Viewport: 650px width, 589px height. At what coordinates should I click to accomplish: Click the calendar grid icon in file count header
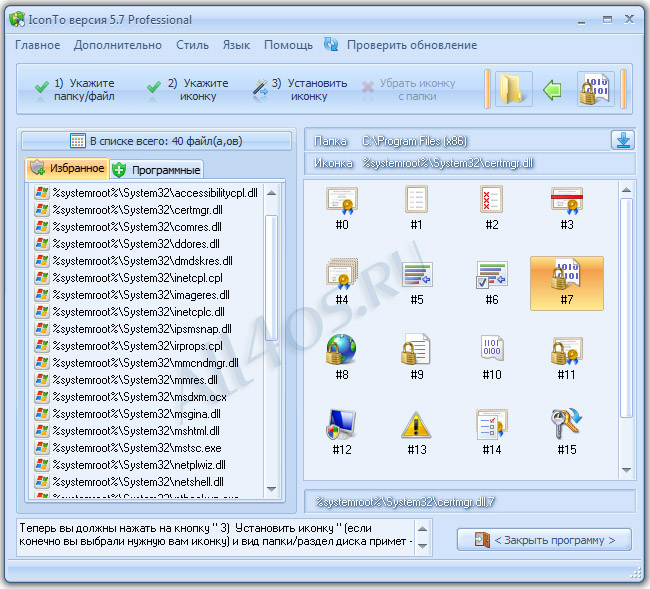pyautogui.click(x=78, y=141)
